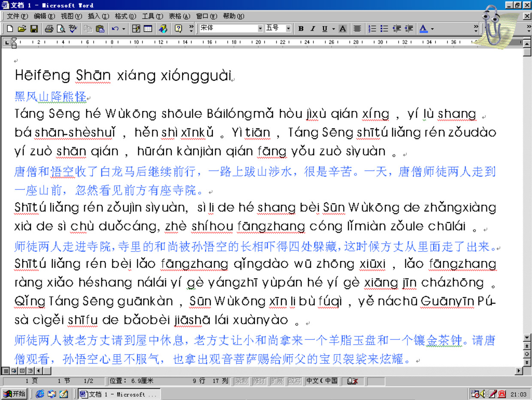The image size is (532, 400).
Task: Toggle 改写 overtype mode indicator
Action: coord(294,381)
